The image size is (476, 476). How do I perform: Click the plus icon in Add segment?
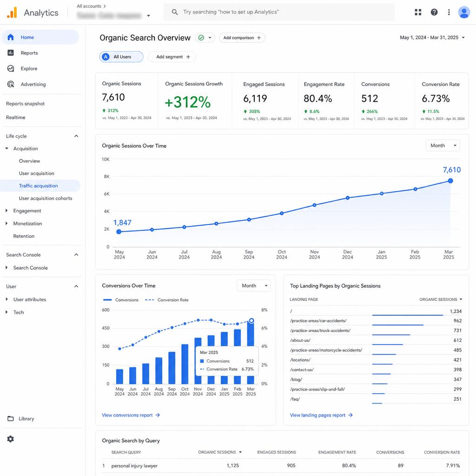(188, 57)
